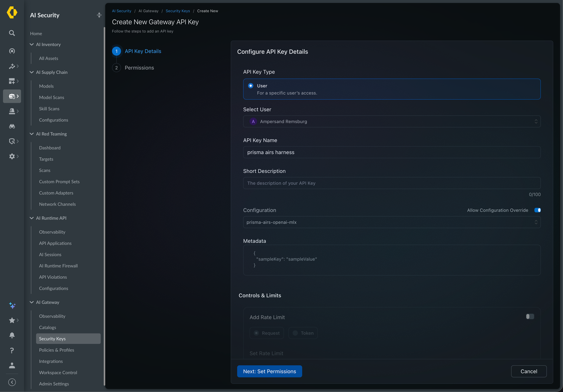
Task: Select the Token rate limit option
Action: click(x=303, y=333)
